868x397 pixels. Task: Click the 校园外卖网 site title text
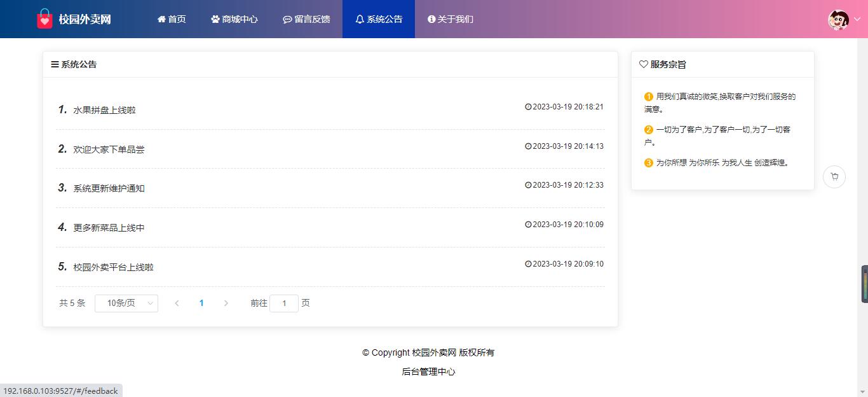(x=85, y=19)
